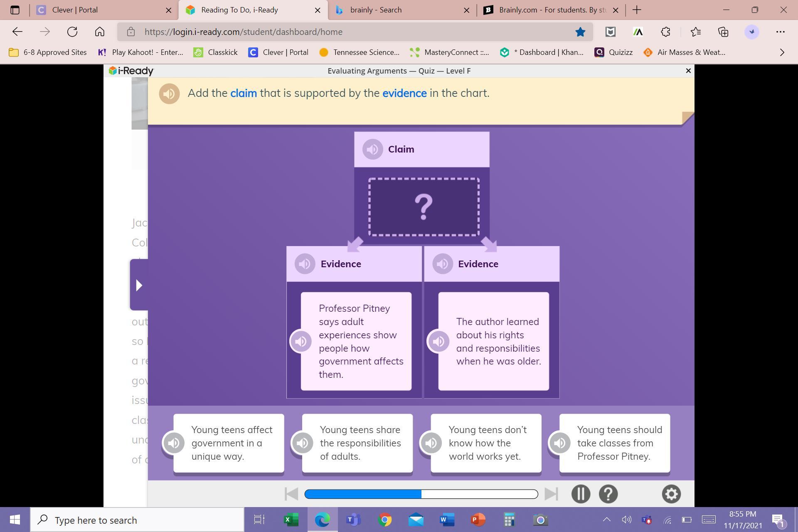Pause the i-Ready lesson
The image size is (798, 532).
[581, 494]
